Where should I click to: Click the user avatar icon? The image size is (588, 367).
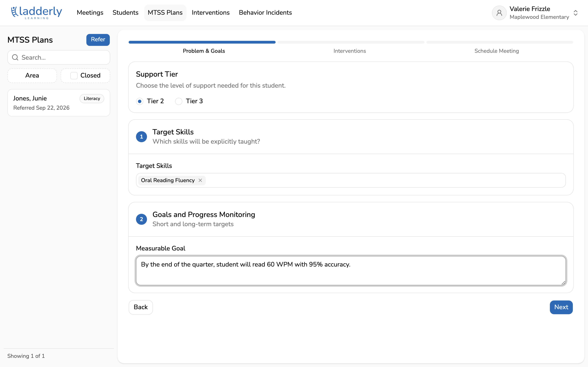point(499,13)
